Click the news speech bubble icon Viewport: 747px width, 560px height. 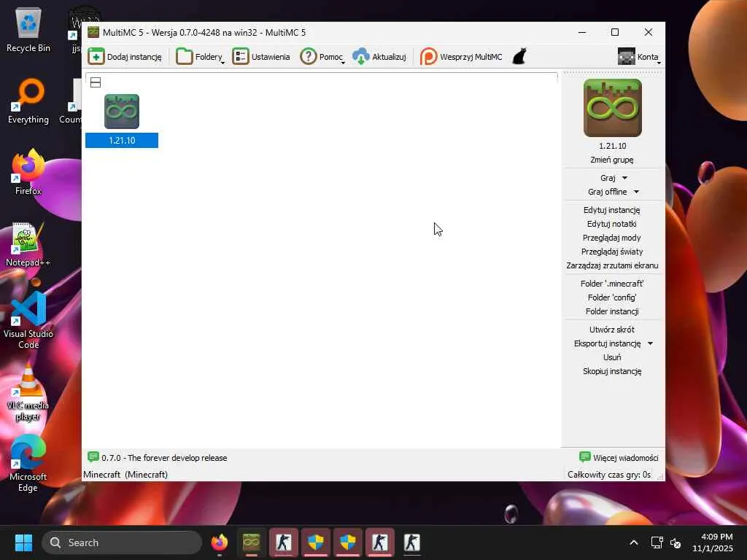coord(93,457)
